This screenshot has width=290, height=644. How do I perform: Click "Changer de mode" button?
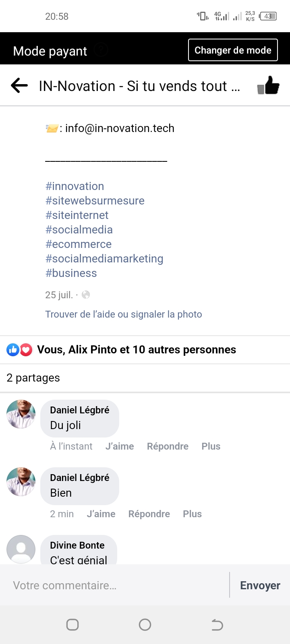(233, 50)
